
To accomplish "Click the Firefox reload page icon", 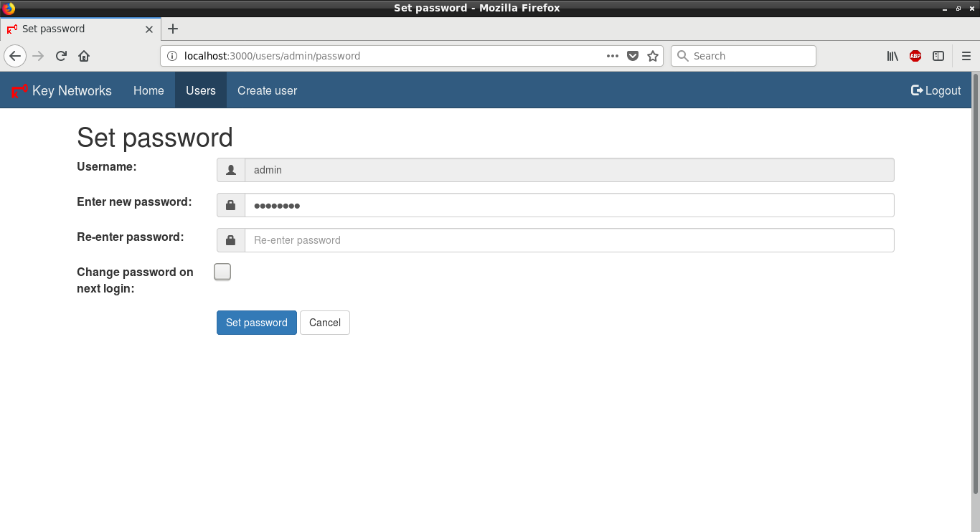I will coord(62,56).
